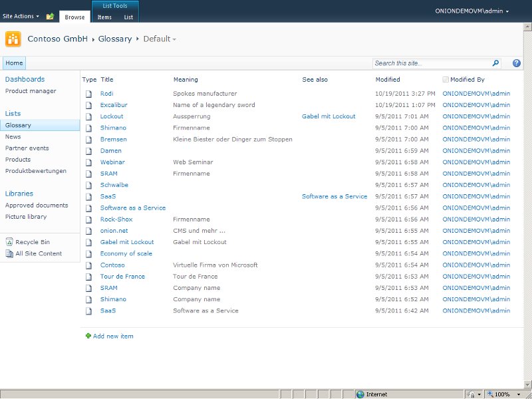532x399 pixels.
Task: Click the search magnifier icon
Action: (495, 63)
